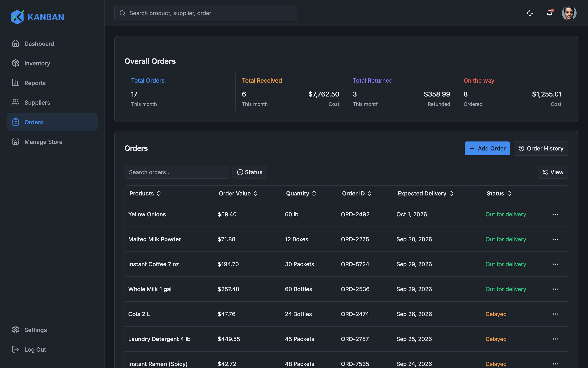Open row actions for Yellow Onions order

(x=555, y=214)
